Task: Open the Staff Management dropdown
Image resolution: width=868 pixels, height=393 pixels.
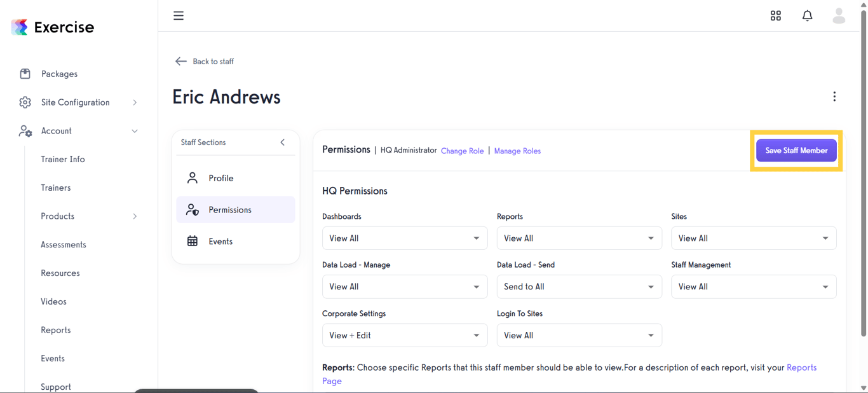Action: pos(754,287)
